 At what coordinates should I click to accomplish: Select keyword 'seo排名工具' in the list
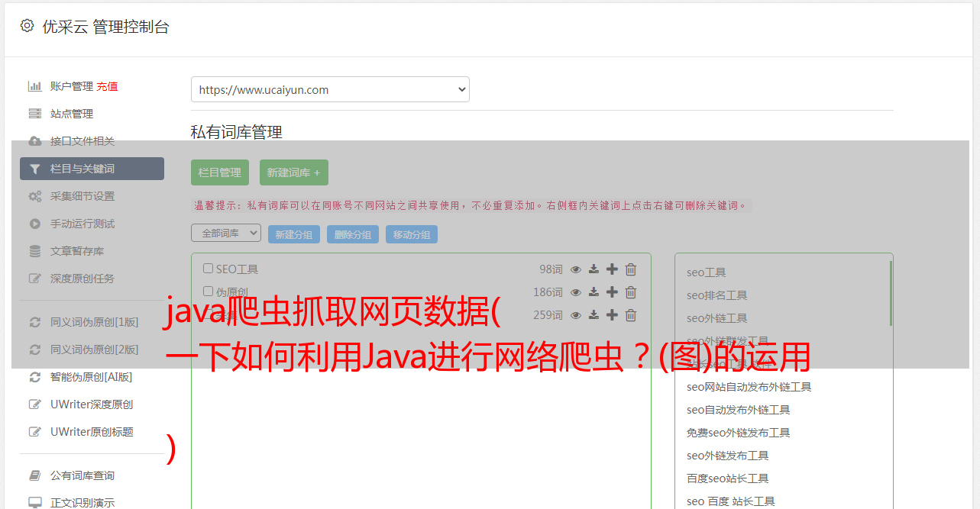pos(717,295)
